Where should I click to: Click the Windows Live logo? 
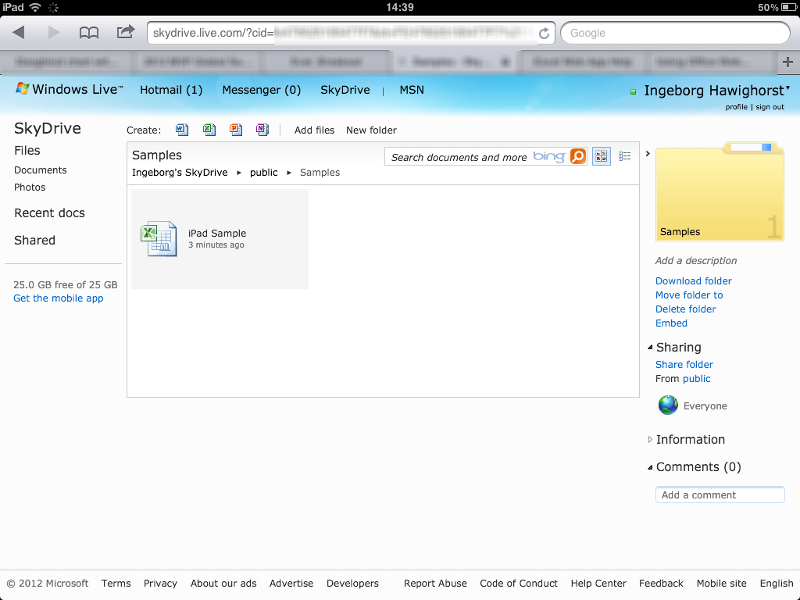[69, 89]
